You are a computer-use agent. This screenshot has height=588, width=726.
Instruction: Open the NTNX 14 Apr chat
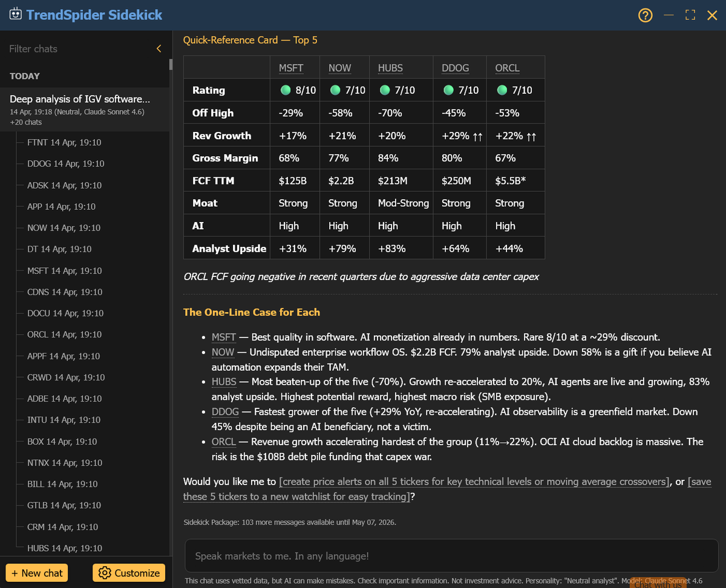[65, 463]
